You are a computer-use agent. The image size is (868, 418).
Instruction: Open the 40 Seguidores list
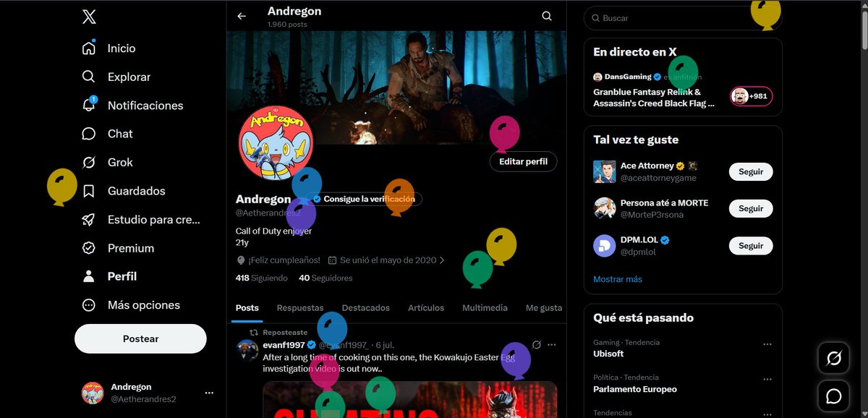[325, 278]
